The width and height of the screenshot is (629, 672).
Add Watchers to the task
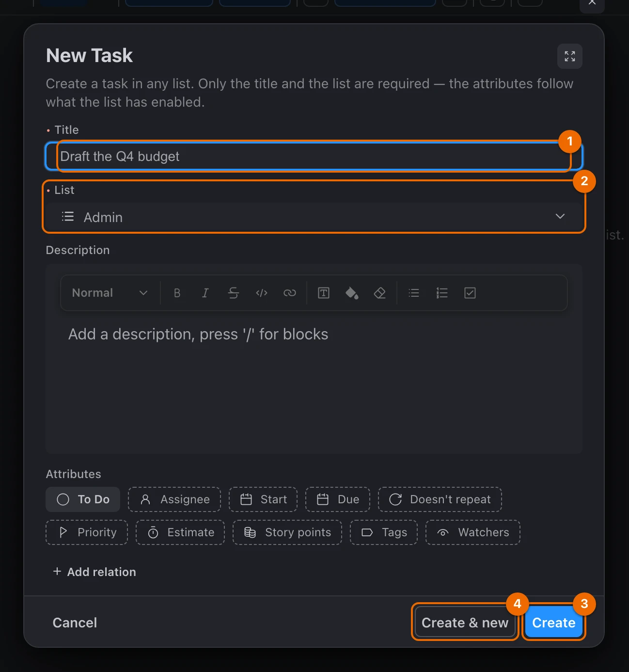coord(473,532)
